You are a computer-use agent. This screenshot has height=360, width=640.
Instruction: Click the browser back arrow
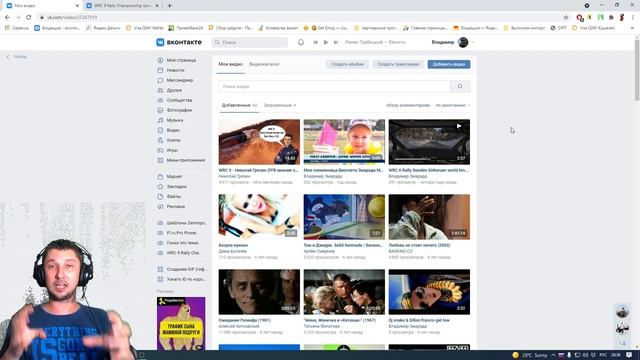click(7, 18)
